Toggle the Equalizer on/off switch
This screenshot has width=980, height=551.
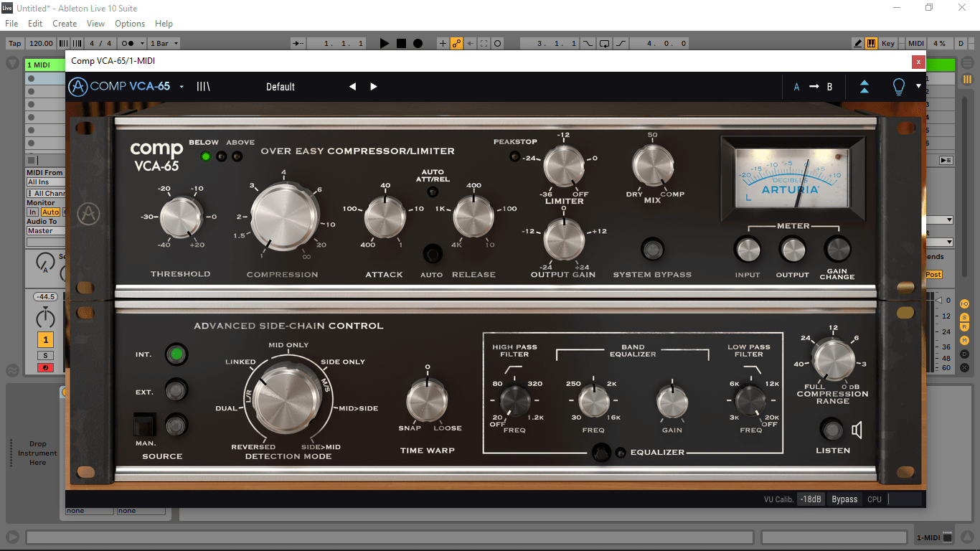(601, 452)
